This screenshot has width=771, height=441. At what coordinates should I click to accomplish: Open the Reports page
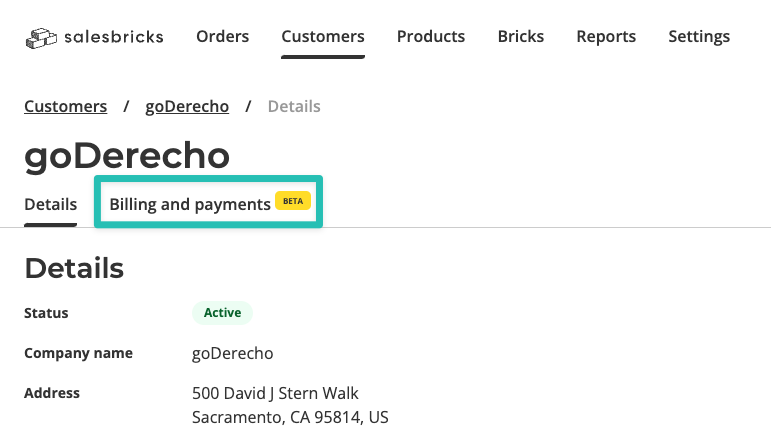[606, 36]
